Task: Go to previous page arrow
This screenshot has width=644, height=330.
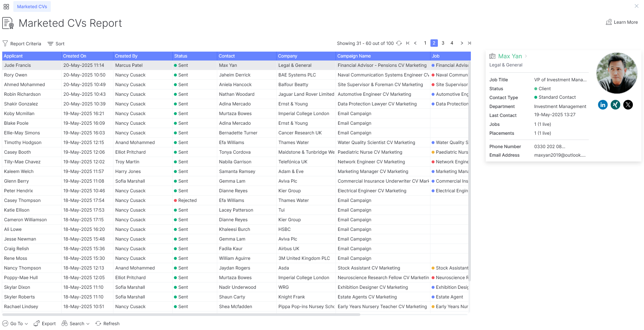Action: pyautogui.click(x=415, y=43)
